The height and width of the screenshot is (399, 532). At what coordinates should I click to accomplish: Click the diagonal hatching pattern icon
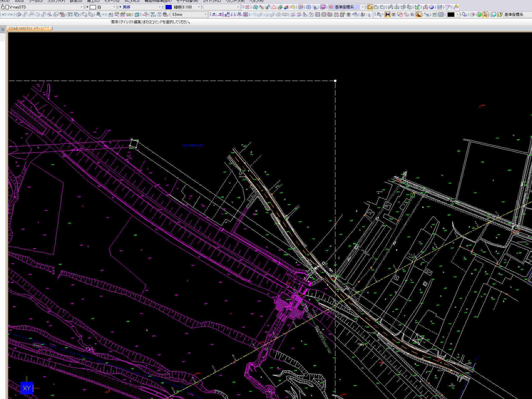point(318,15)
